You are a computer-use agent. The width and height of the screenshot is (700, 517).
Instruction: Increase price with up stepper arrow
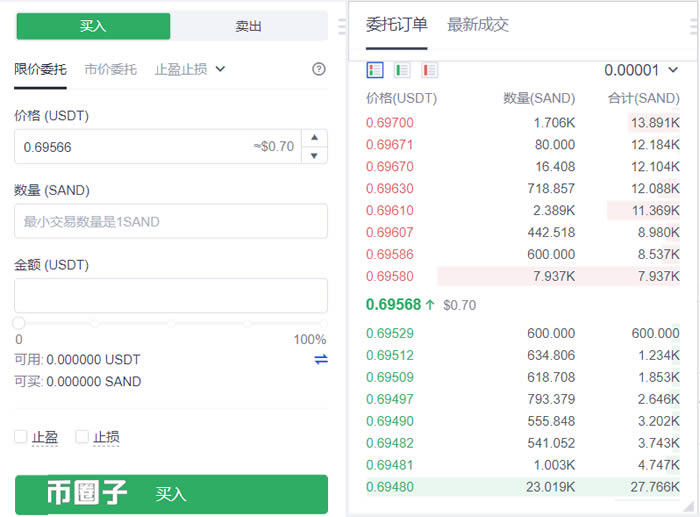tap(315, 138)
